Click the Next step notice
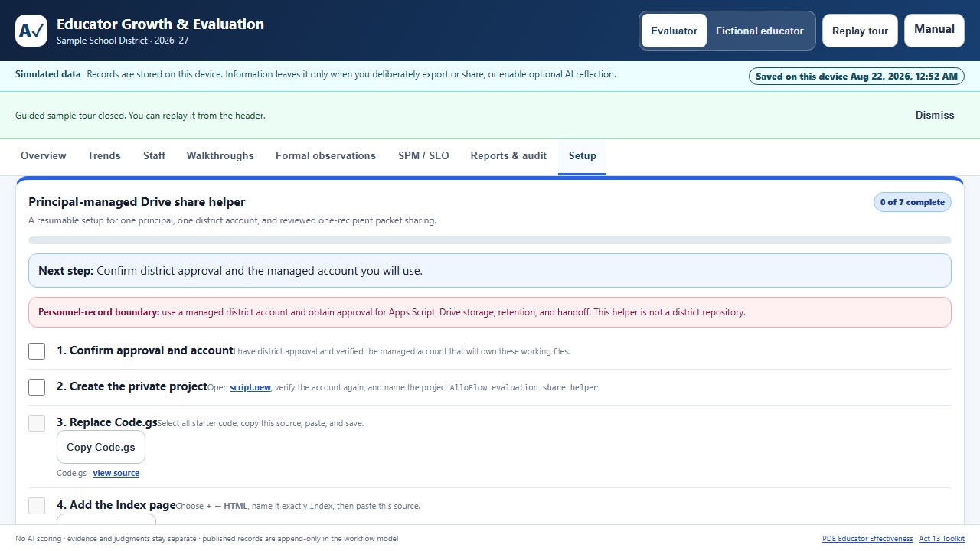The image size is (980, 551). pos(490,271)
